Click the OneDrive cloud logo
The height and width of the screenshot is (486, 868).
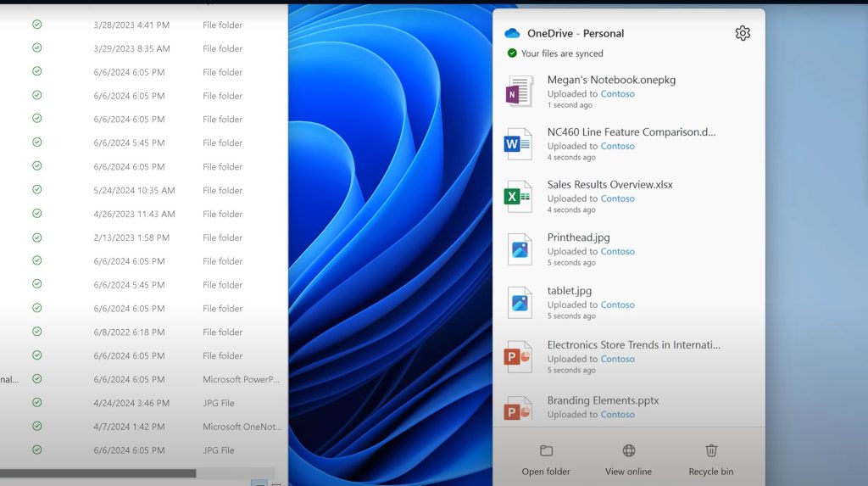[x=512, y=34]
